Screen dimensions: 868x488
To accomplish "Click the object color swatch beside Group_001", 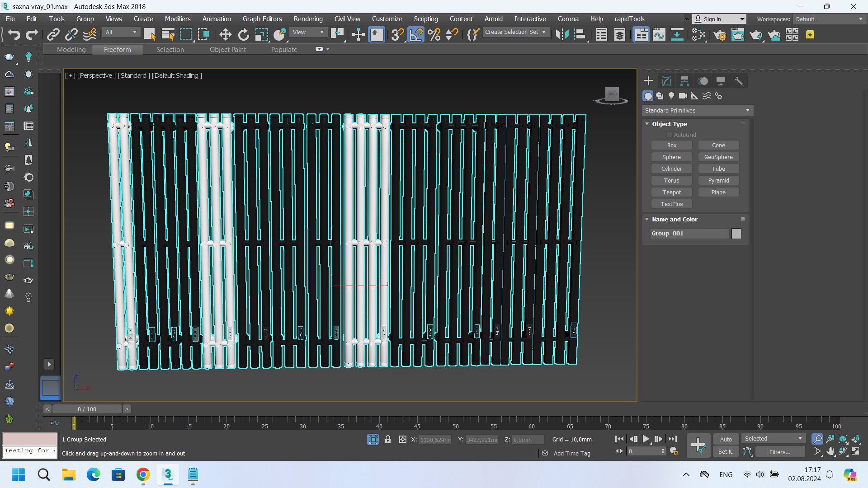I will point(736,234).
